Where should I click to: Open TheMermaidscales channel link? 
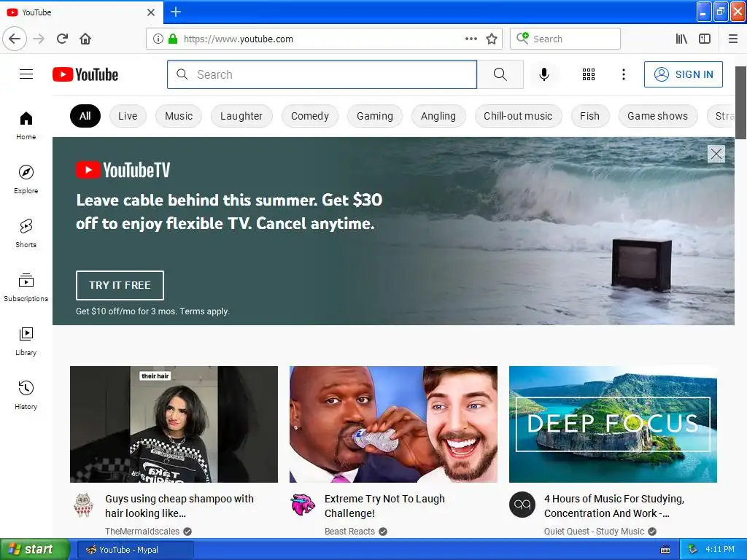tap(142, 532)
